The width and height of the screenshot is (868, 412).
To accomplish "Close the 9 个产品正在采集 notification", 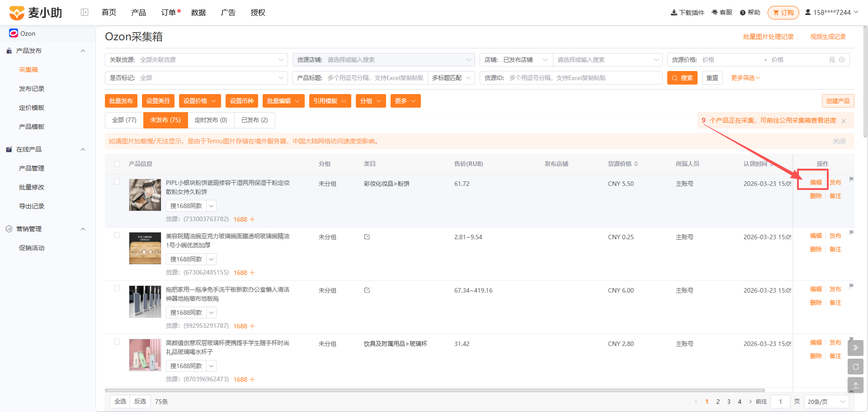I will (x=844, y=121).
